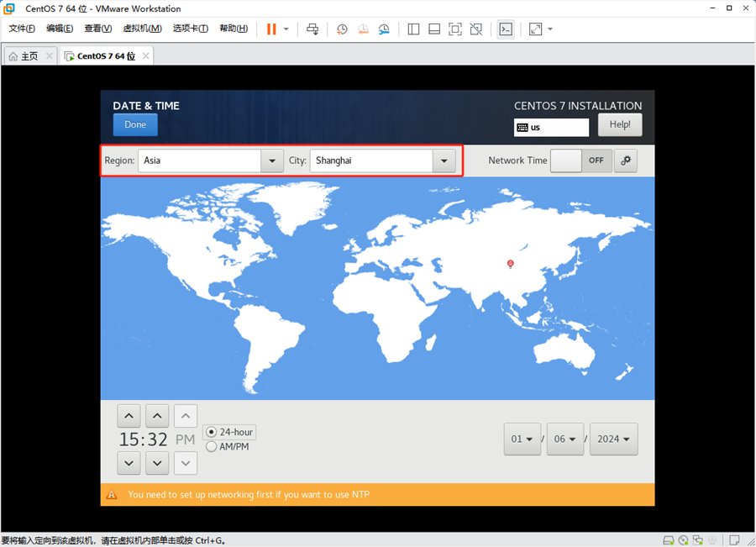Open the day dropdown showing 06
Viewport: 756px width, 547px height.
[x=565, y=439]
